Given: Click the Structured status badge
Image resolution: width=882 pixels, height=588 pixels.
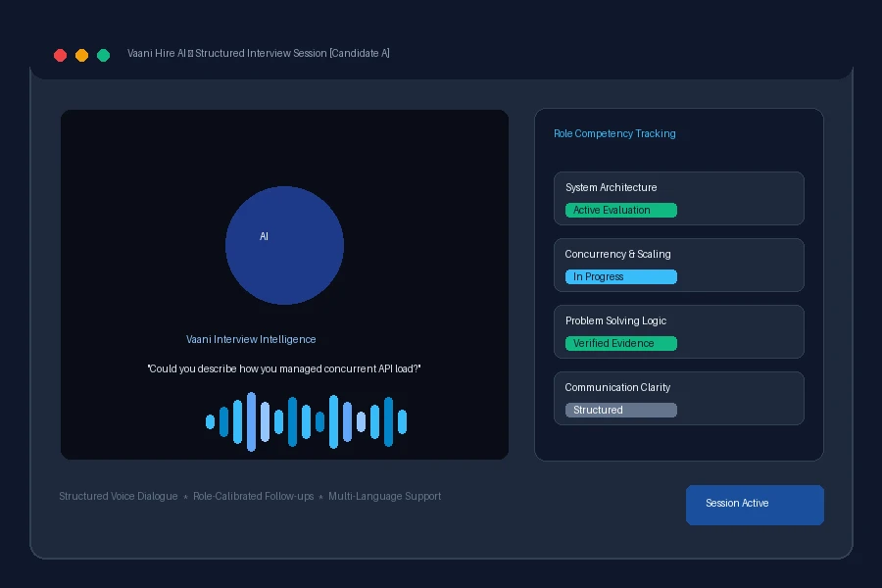Looking at the screenshot, I should [x=621, y=410].
